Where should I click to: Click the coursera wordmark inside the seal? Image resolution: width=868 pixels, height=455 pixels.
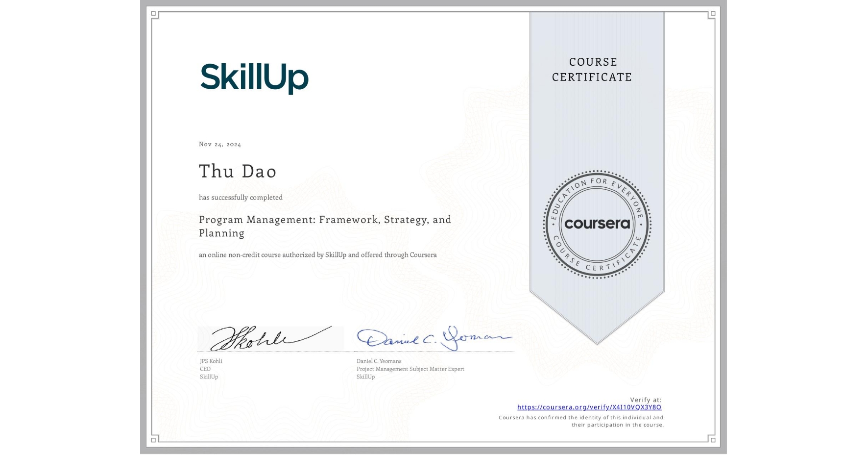click(x=599, y=223)
